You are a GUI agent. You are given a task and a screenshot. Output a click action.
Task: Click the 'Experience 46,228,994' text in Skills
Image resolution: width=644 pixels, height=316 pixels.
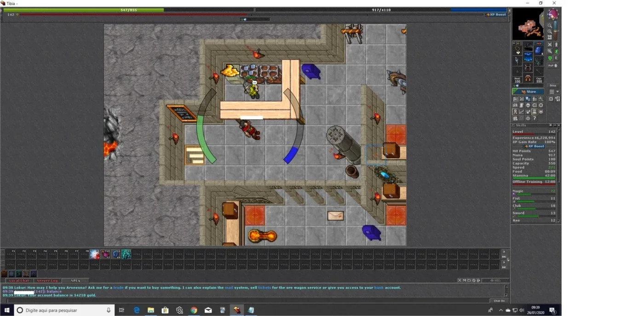pyautogui.click(x=534, y=138)
